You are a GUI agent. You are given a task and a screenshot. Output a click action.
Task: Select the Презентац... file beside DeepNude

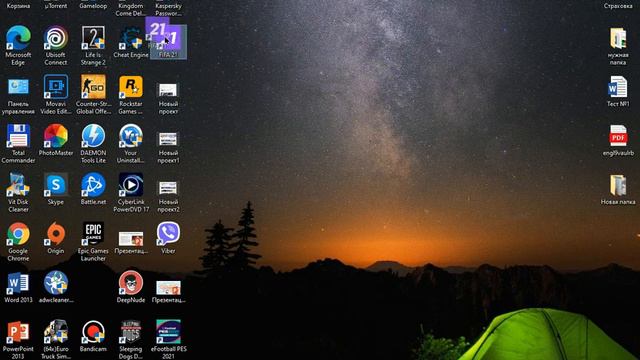168,291
